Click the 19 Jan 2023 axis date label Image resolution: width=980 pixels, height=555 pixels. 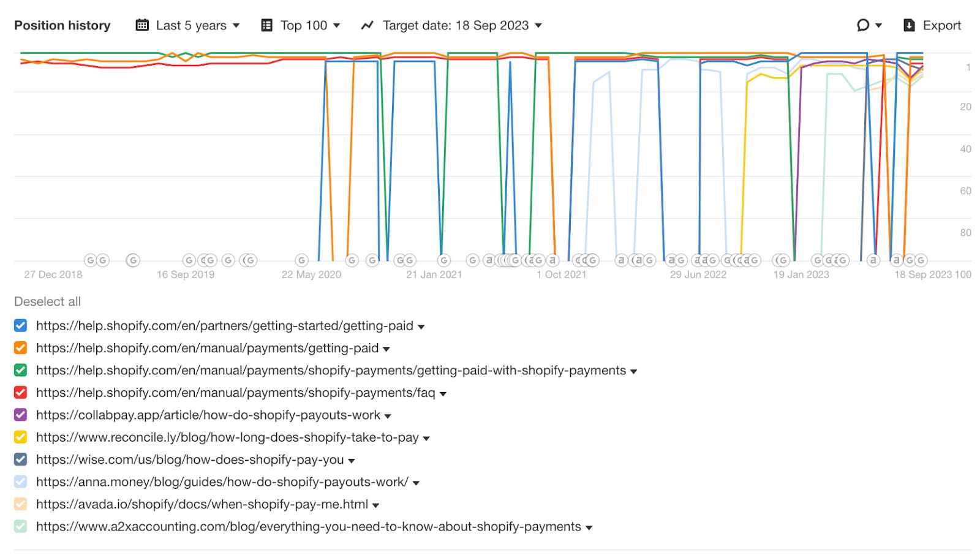pos(801,274)
